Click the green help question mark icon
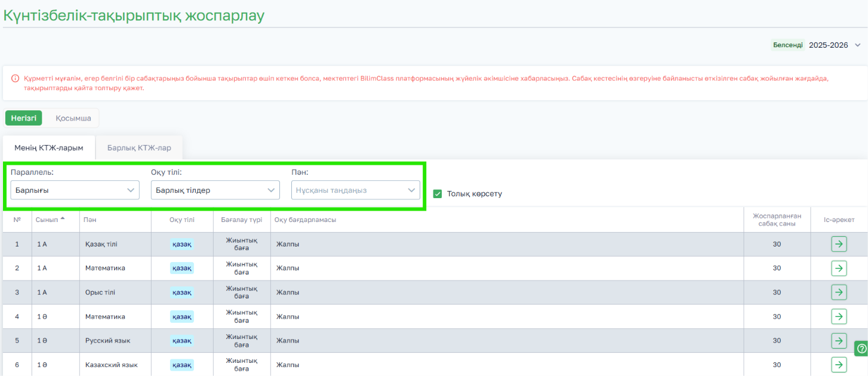Screen dimensions: 868x376 (x=861, y=349)
